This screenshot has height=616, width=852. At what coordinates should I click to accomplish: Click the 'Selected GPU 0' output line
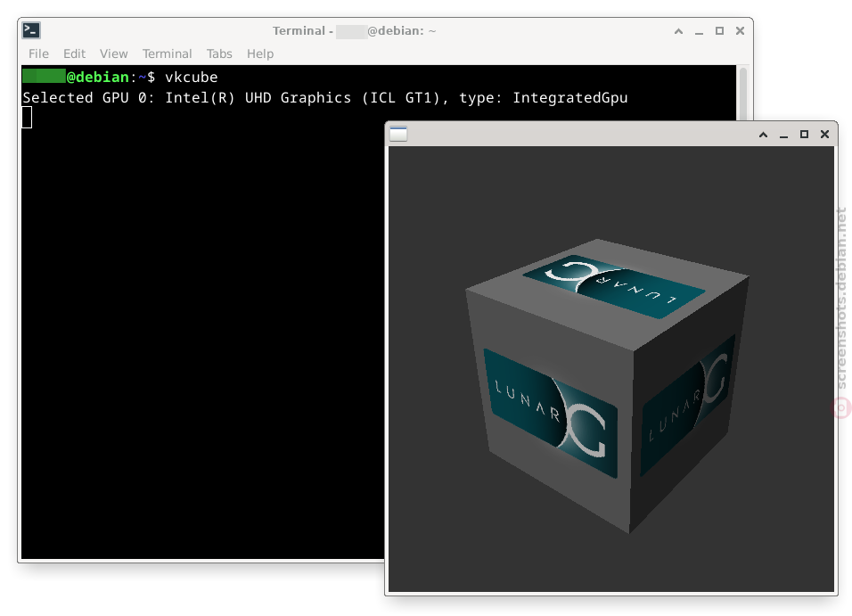(325, 98)
